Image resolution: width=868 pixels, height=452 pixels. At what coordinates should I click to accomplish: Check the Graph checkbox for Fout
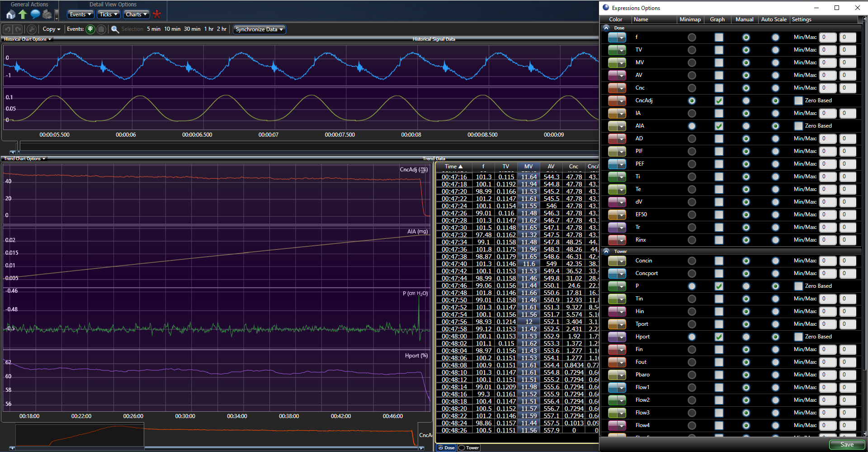[719, 362]
